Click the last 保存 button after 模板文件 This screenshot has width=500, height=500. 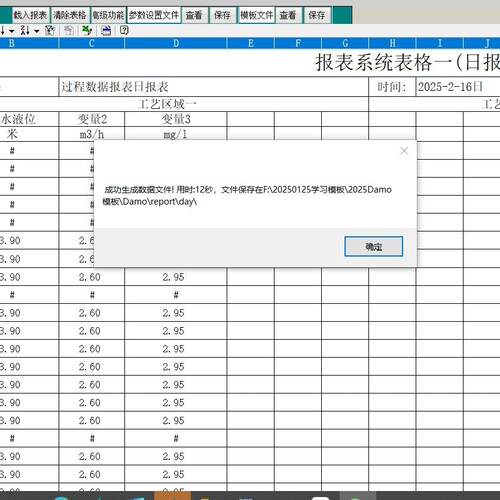coord(317,15)
